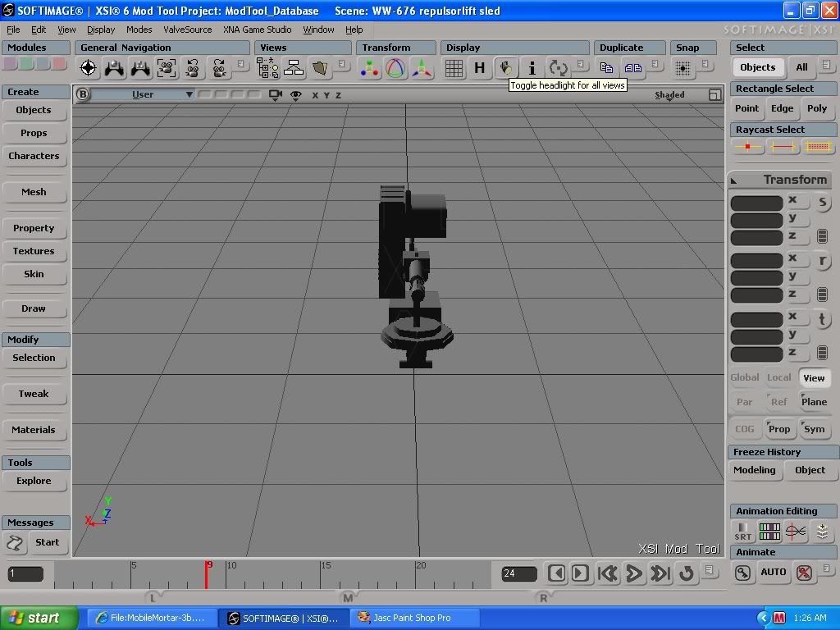Viewport: 840px width, 630px height.
Task: Click the crosshair navigation tool icon
Action: click(89, 68)
